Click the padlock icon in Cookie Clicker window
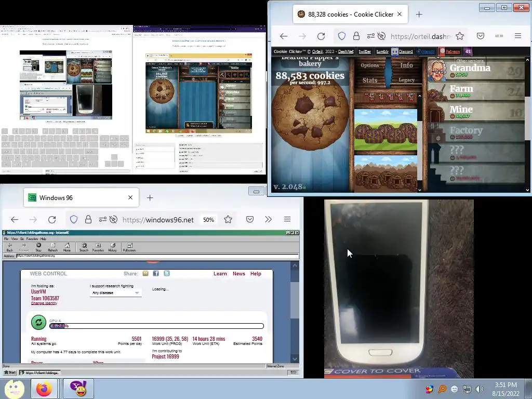 tap(356, 36)
